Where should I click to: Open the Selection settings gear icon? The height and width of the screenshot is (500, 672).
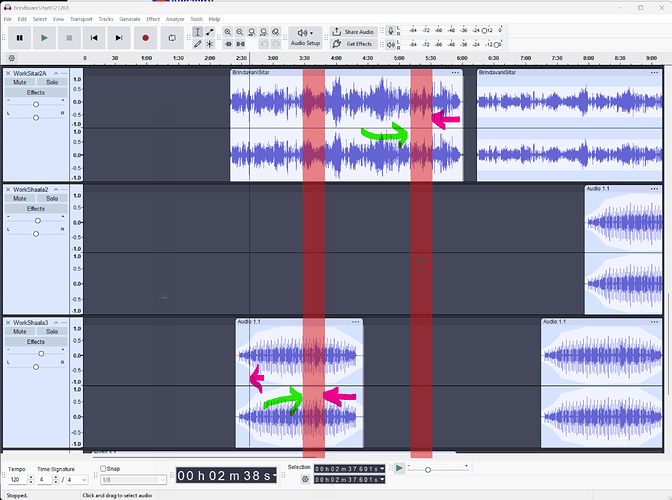(305, 479)
